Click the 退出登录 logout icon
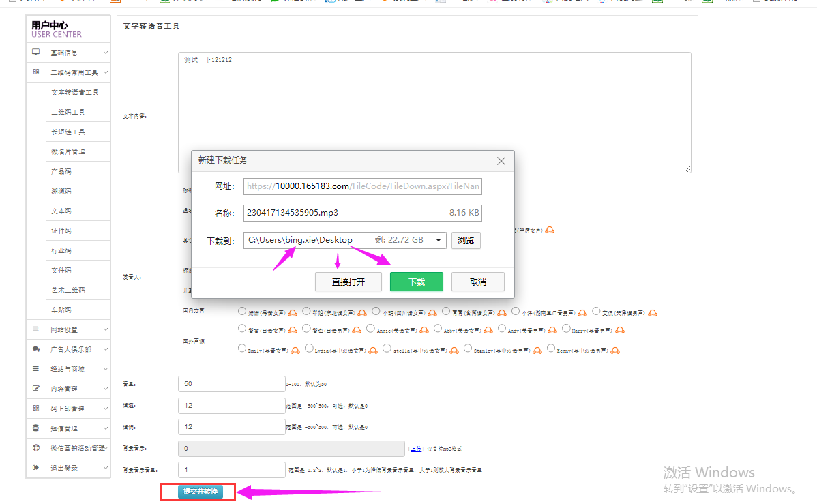The image size is (817, 504). pos(35,468)
